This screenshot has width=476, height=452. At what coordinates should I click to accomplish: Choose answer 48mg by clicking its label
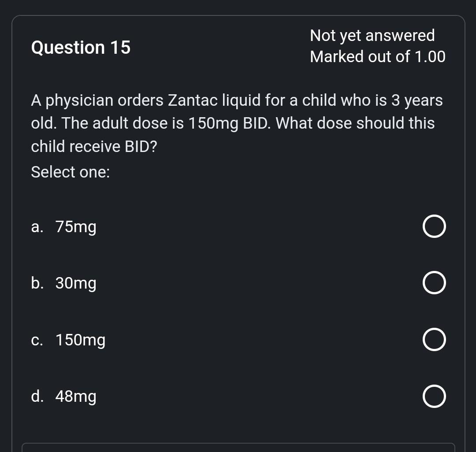pos(75,396)
